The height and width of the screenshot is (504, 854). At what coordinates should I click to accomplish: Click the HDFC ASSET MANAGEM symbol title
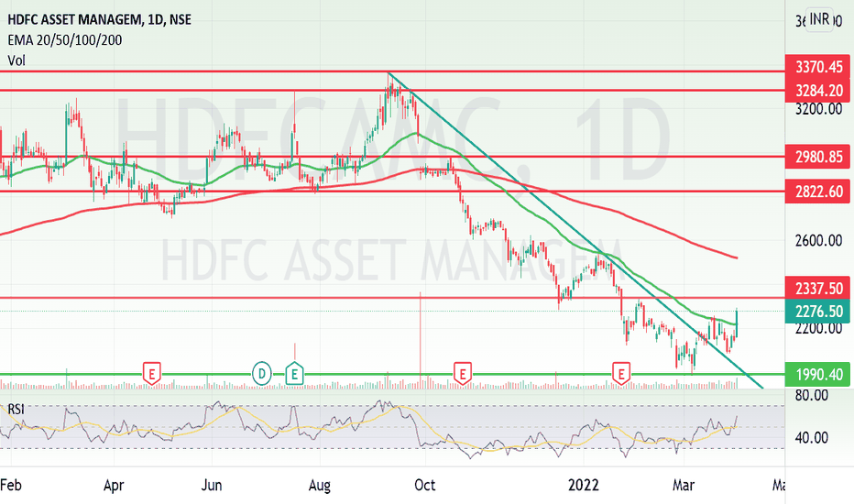click(99, 19)
